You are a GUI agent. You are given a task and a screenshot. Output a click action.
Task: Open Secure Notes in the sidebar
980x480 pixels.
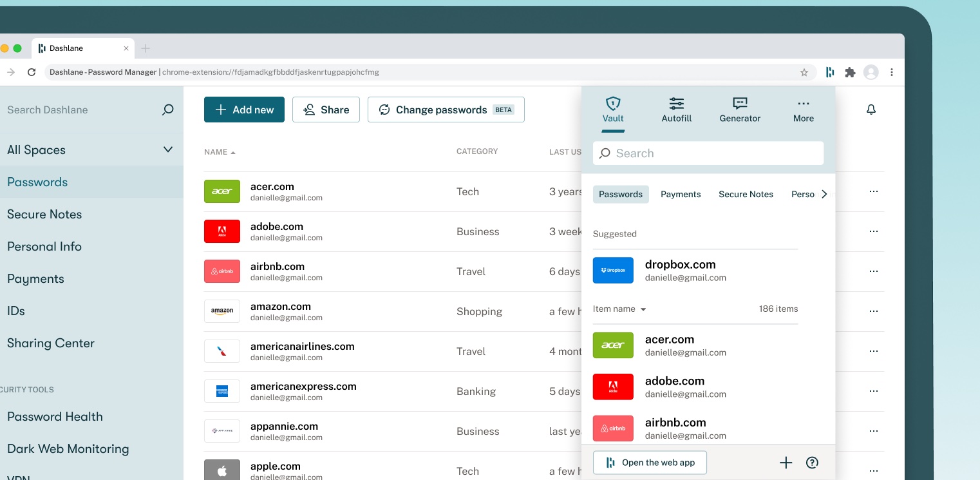click(x=44, y=214)
